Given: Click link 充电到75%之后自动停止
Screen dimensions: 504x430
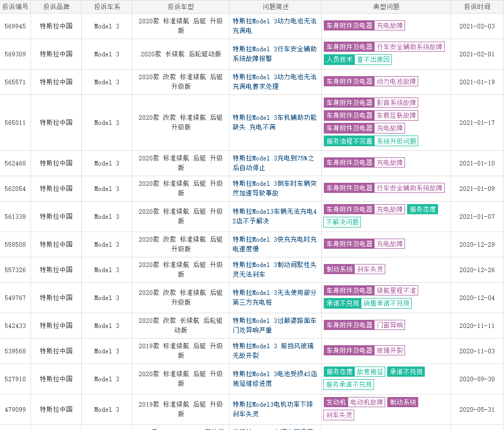Looking at the screenshot, I should coord(273,163).
